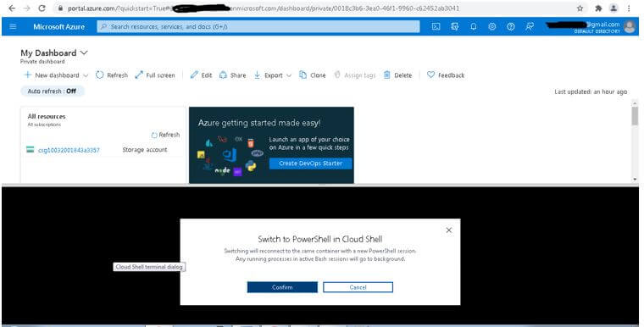Viewport: 644px width, 327px height.
Task: Click the Azure getting started made easy! heading
Action: pos(259,123)
